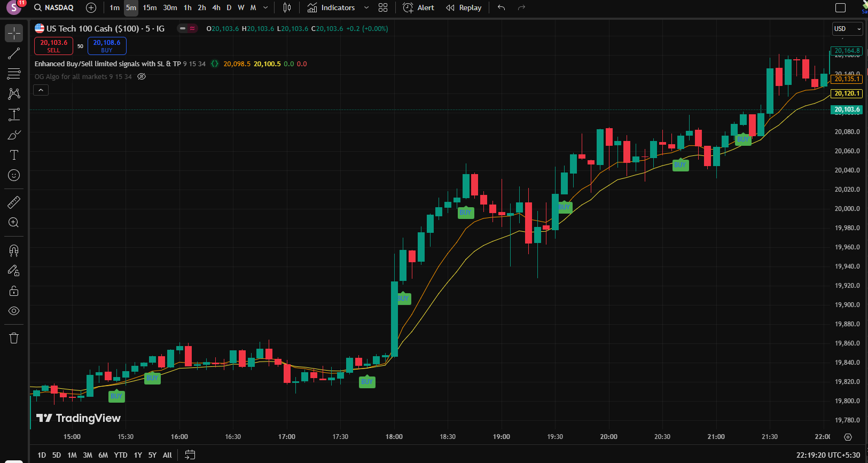
Task: Show the hidden OG Algo indicator
Action: [142, 76]
